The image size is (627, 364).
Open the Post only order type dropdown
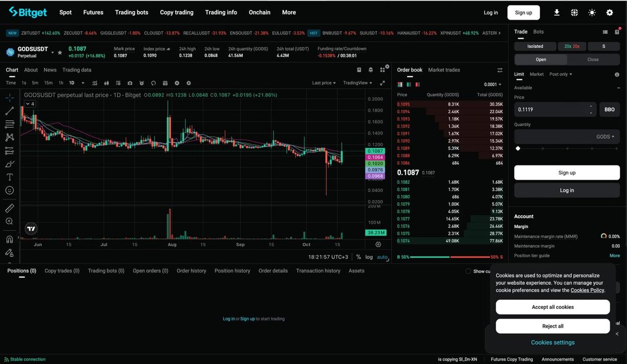561,74
